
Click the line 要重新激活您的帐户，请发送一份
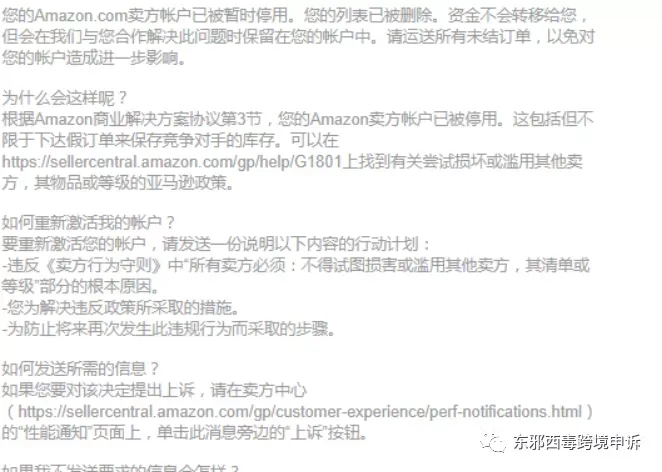216,244
